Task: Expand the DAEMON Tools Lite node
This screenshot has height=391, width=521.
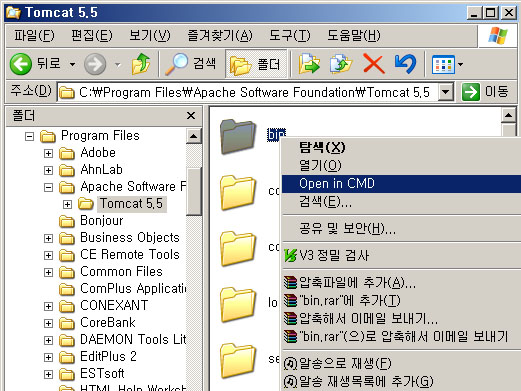Action: point(48,340)
